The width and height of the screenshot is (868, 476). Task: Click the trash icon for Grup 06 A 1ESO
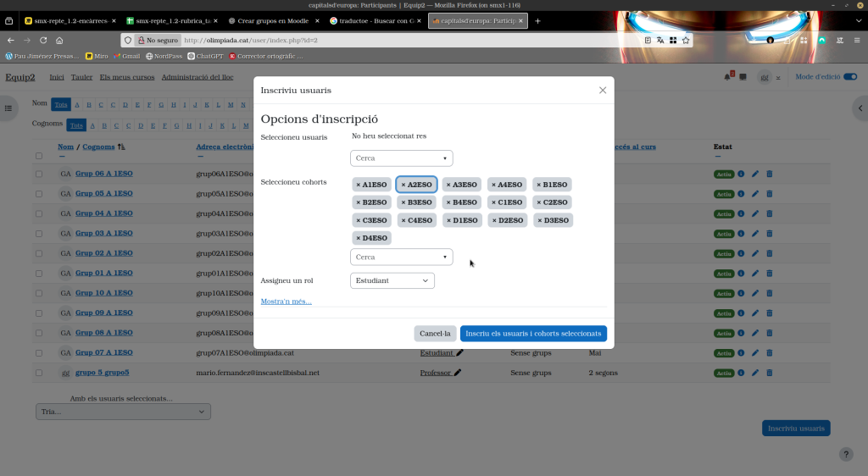(770, 174)
